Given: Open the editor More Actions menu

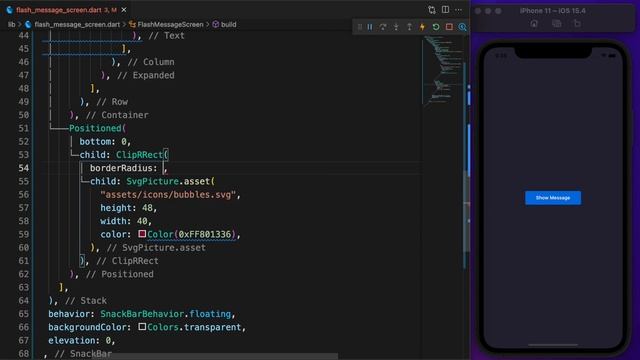Looking at the screenshot, I should 459,9.
